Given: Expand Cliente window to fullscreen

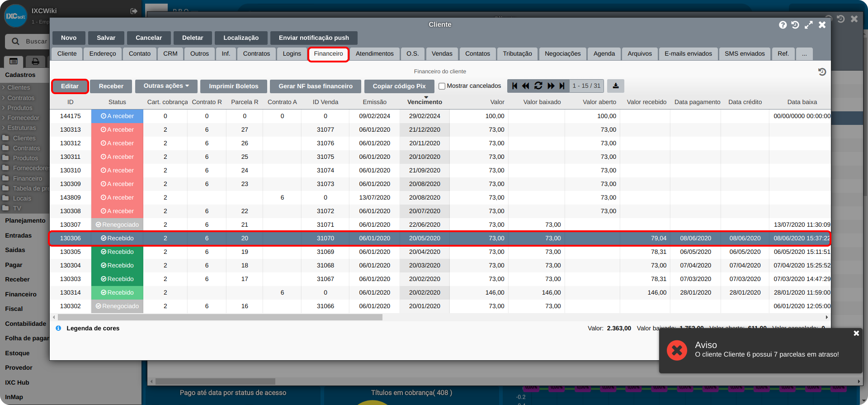Looking at the screenshot, I should pyautogui.click(x=809, y=25).
